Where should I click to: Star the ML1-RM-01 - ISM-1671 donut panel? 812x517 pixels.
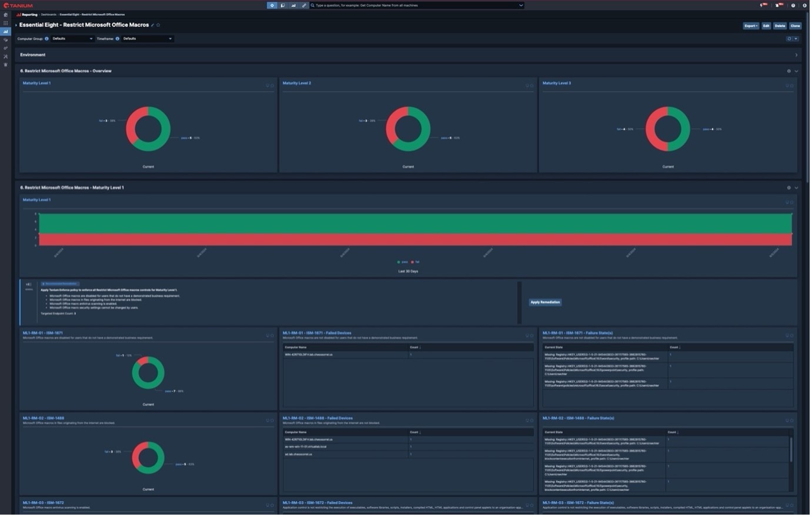272,336
